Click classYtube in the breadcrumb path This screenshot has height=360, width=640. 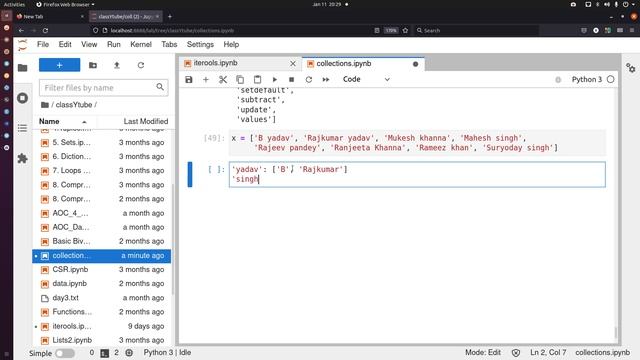pos(74,105)
